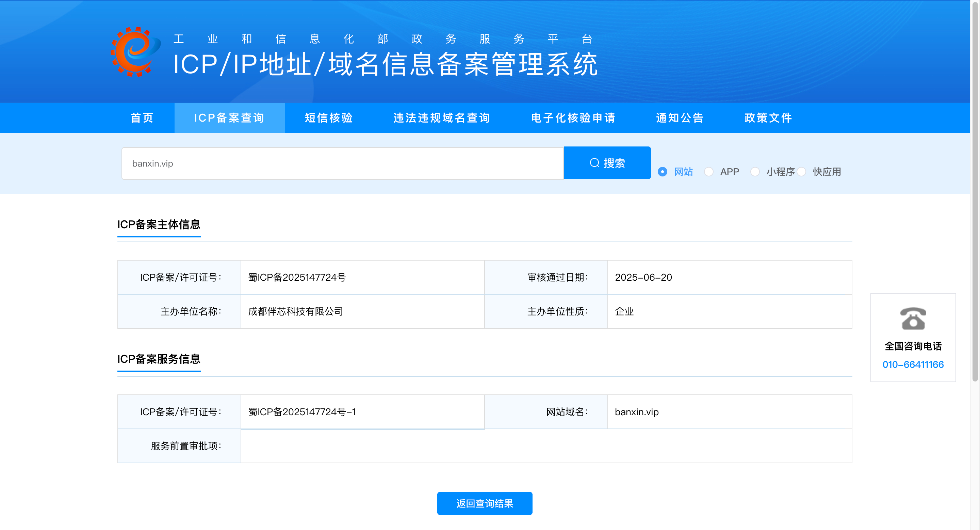Open the 通知公告 tab

click(680, 118)
